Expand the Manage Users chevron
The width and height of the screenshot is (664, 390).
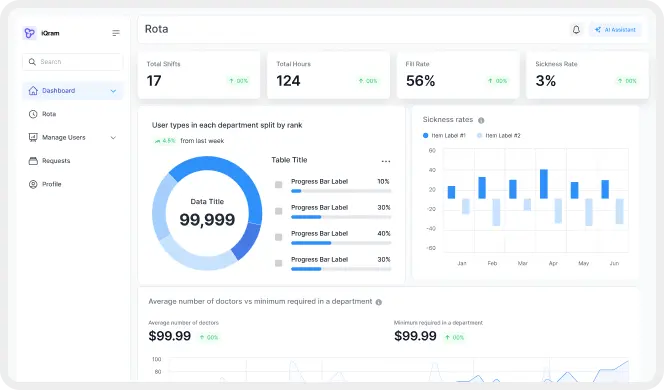pyautogui.click(x=113, y=138)
